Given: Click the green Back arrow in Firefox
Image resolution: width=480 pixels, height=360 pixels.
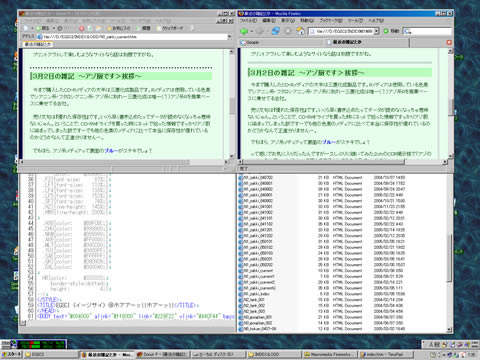Looking at the screenshot, I should click(244, 31).
